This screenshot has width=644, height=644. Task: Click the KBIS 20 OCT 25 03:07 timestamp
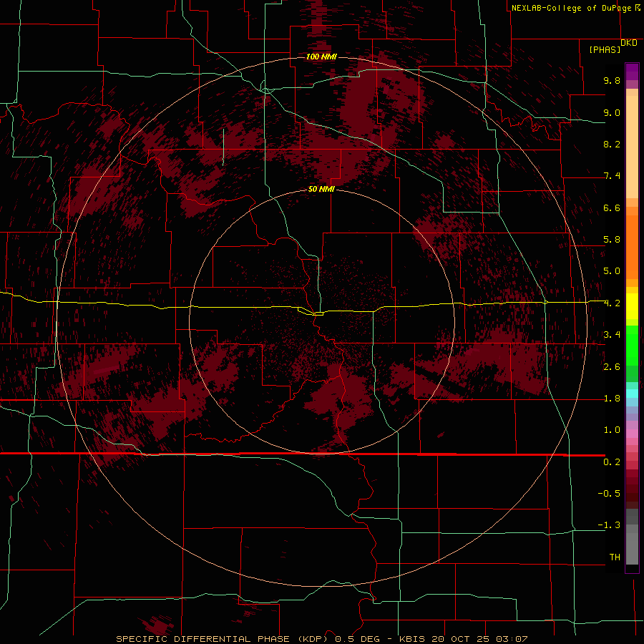coord(463,639)
